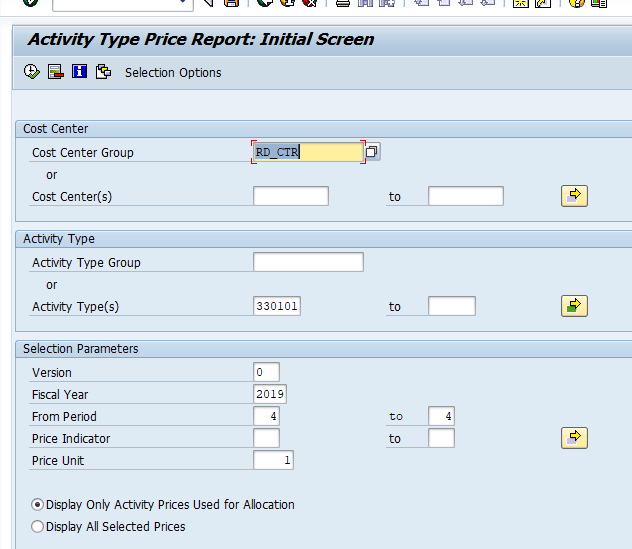Select Display Only Activity Prices Used for Allocation

tap(38, 505)
